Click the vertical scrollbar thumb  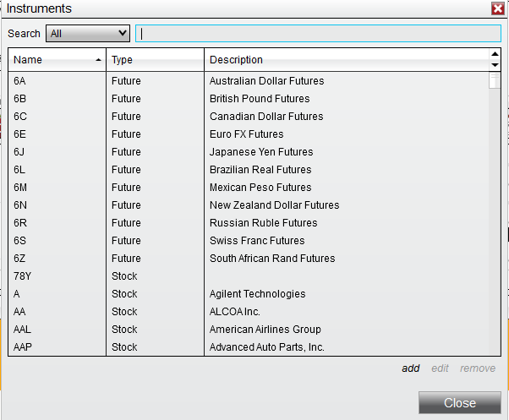coord(495,81)
